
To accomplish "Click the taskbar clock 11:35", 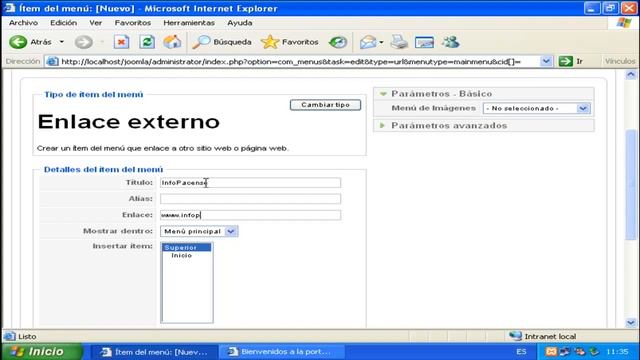I will point(617,351).
